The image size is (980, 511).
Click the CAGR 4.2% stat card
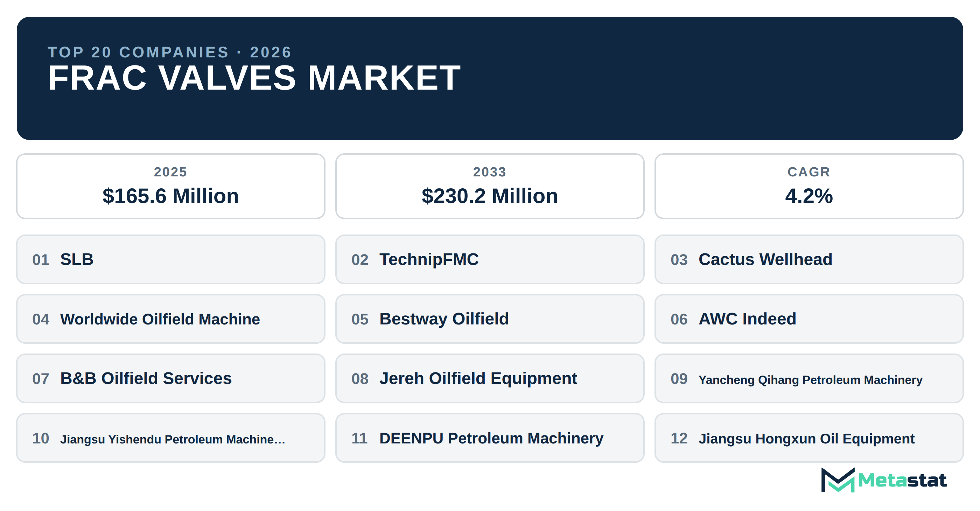pyautogui.click(x=809, y=186)
